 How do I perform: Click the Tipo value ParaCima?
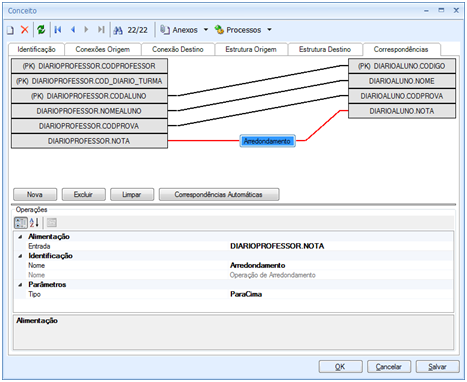pos(246,294)
